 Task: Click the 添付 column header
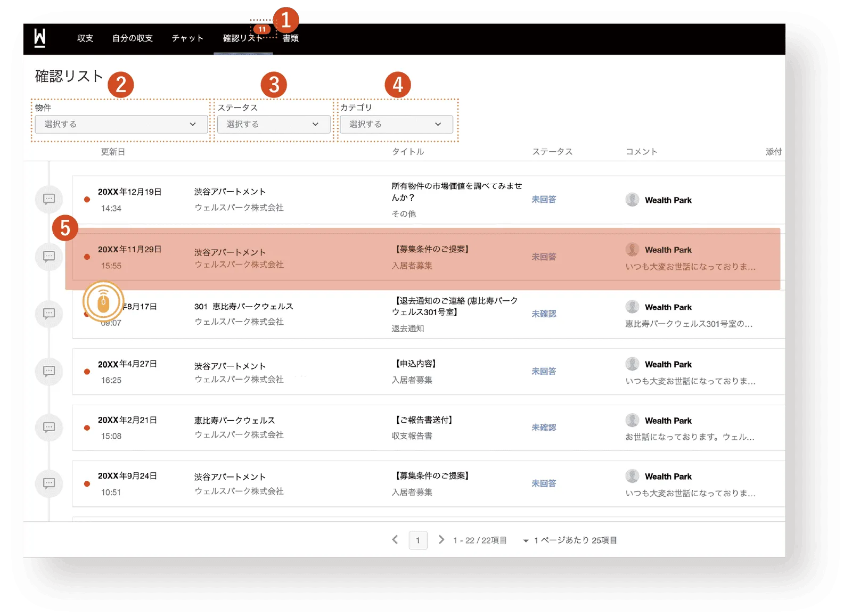pos(774,152)
